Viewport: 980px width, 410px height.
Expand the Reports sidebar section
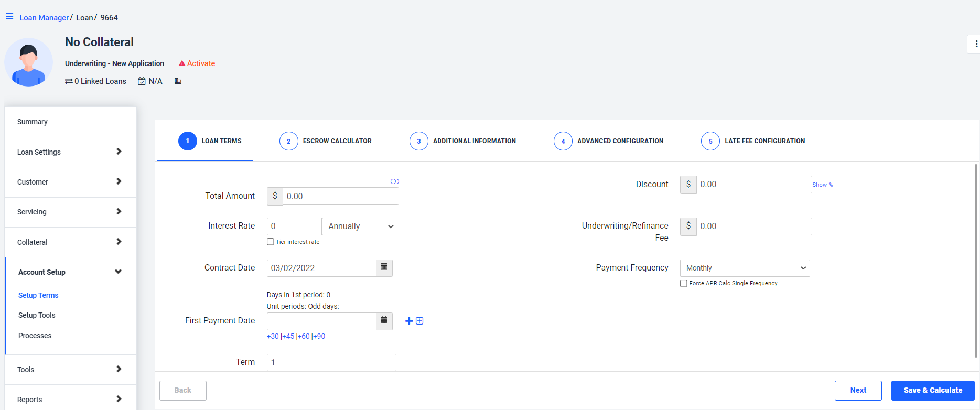click(70, 400)
